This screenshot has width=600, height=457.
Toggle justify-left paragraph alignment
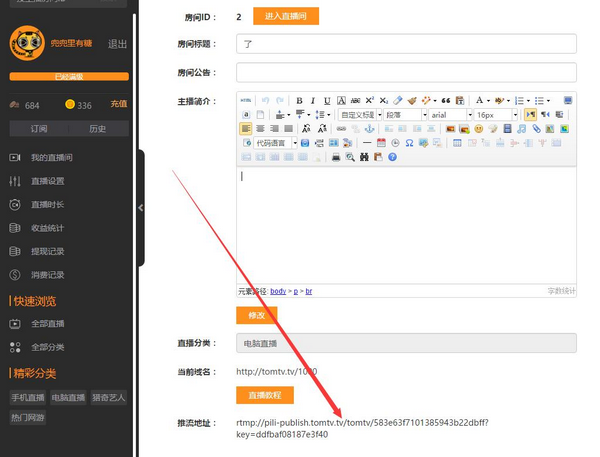coord(246,129)
